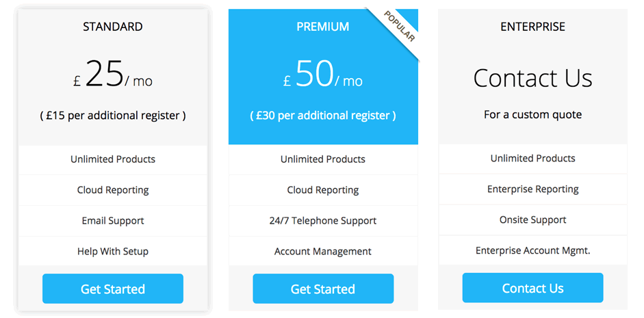Click the £25/mo price text
Viewport: 644px width, 318px height.
click(112, 75)
